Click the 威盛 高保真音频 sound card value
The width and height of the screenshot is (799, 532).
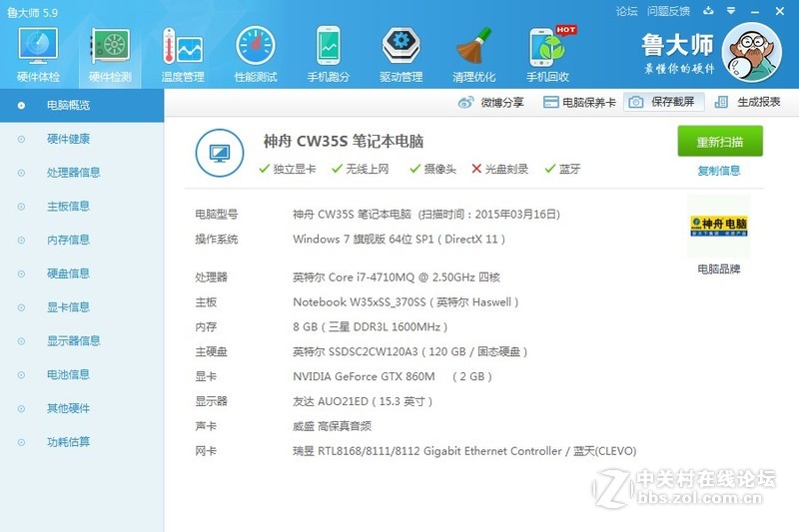[x=333, y=426]
